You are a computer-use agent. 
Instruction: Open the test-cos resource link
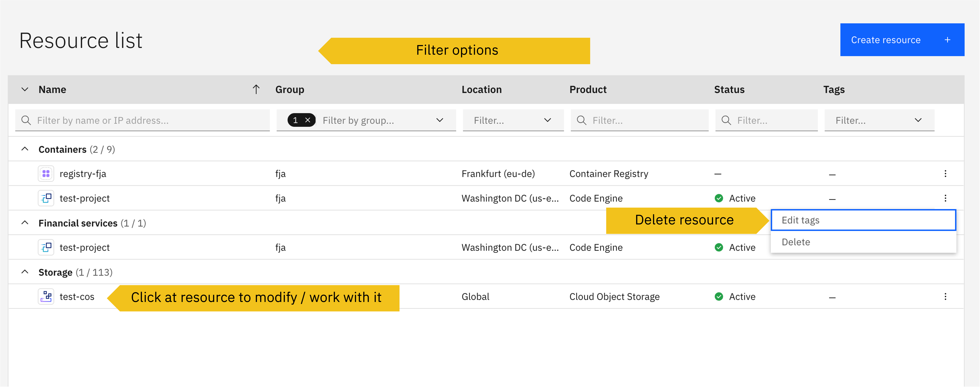[x=77, y=296]
